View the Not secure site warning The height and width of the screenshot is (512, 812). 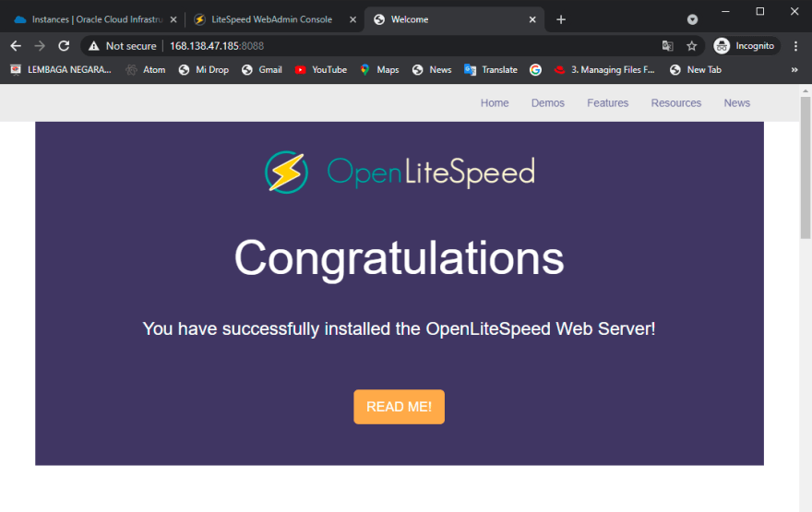coord(122,46)
